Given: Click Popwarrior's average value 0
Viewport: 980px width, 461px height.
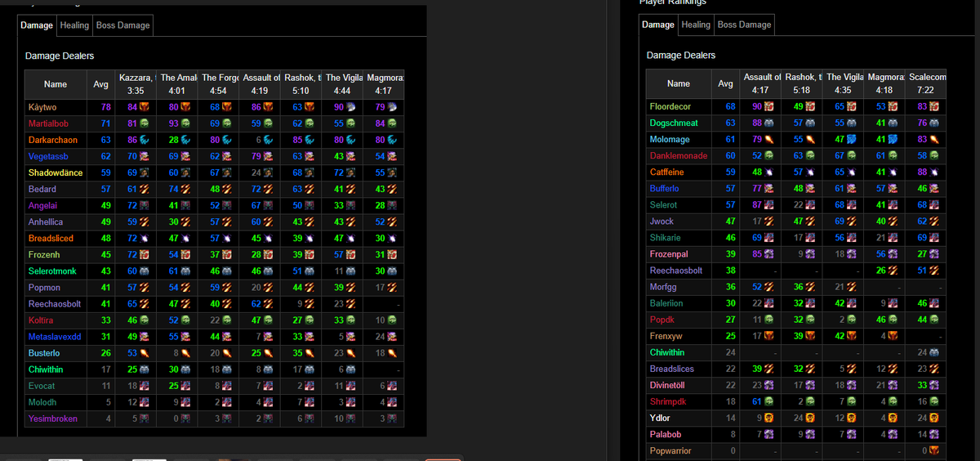Looking at the screenshot, I should (x=733, y=450).
